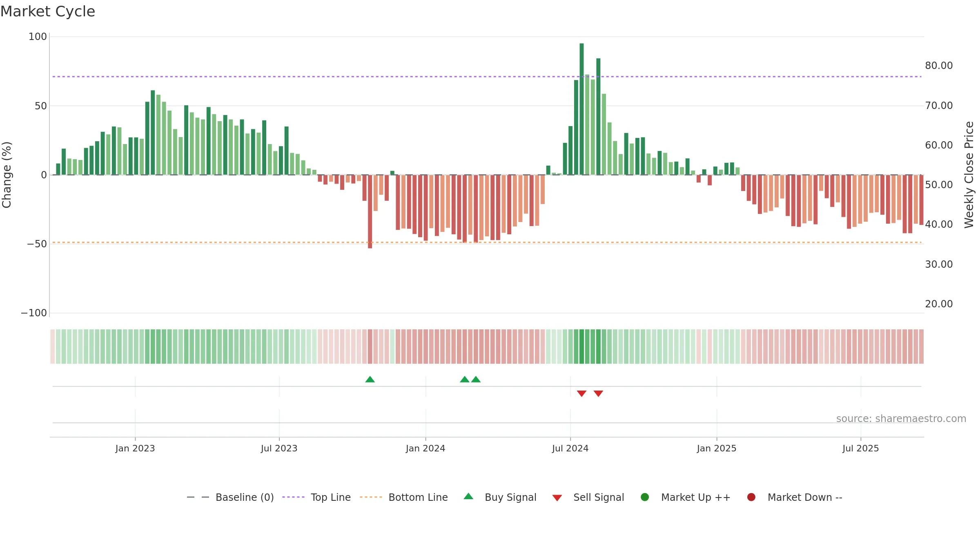Click the red Sell Signal triangle in legend
Viewport: 980px width, 551px height.
pos(557,498)
